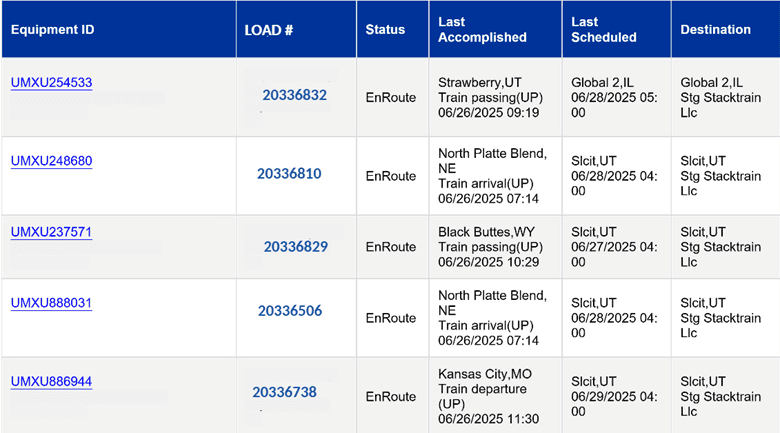
Task: Open equipment link UMXU888031
Action: point(51,303)
